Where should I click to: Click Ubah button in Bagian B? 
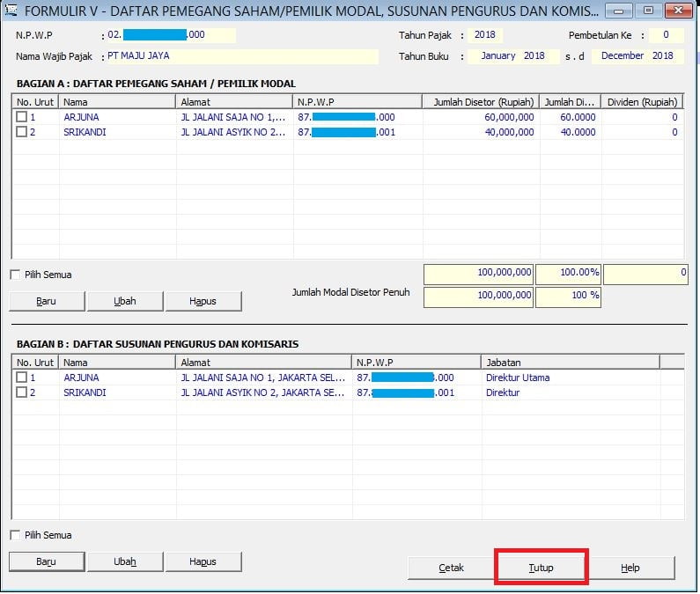(x=125, y=561)
